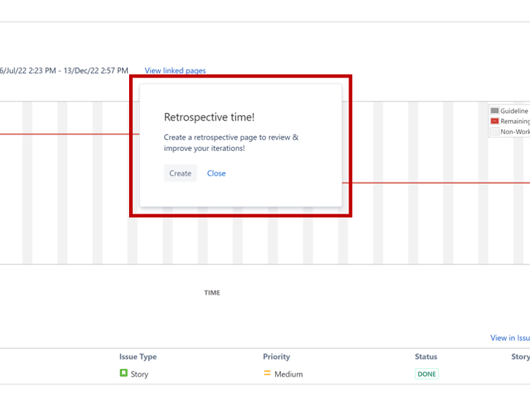Viewport: 532px width, 395px height.
Task: Click the Non-Working legend swatch
Action: click(x=495, y=131)
